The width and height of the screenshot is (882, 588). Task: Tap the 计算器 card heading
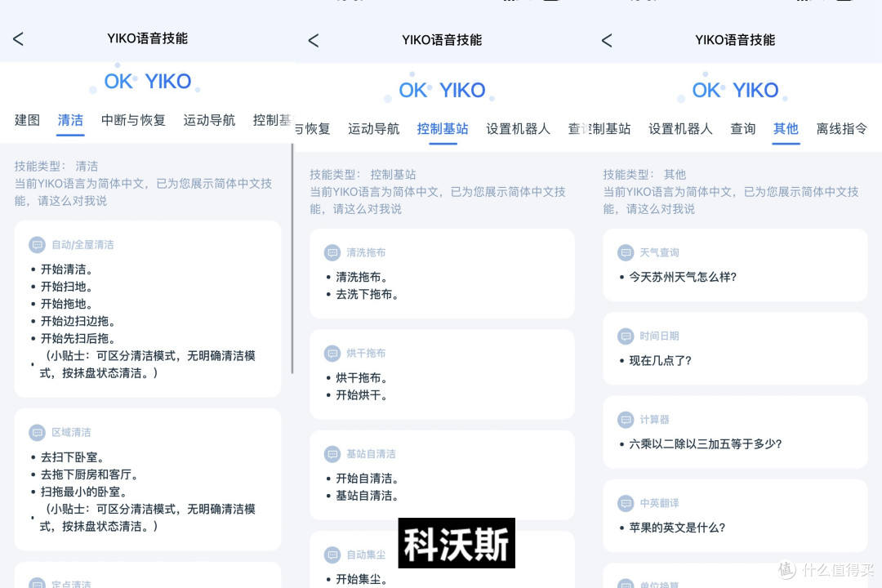(x=654, y=420)
